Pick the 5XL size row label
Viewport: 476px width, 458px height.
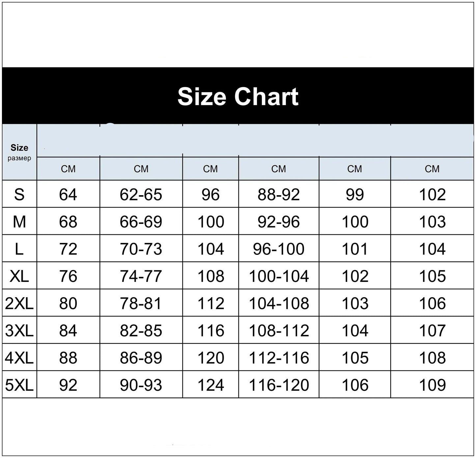tap(19, 385)
